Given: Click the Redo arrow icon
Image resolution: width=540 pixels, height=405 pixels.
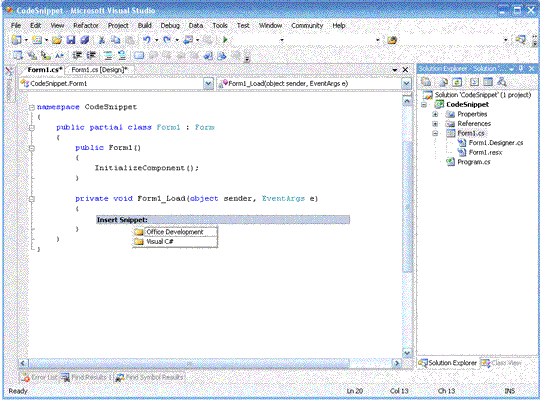Looking at the screenshot, I should pos(167,40).
